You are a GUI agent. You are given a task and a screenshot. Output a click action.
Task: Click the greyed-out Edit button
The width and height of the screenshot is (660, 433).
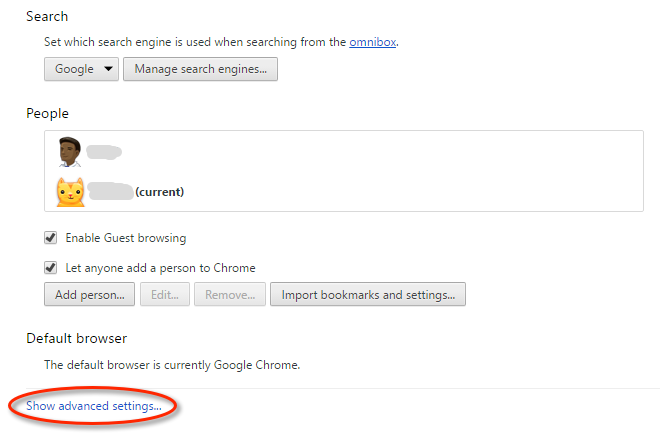163,295
